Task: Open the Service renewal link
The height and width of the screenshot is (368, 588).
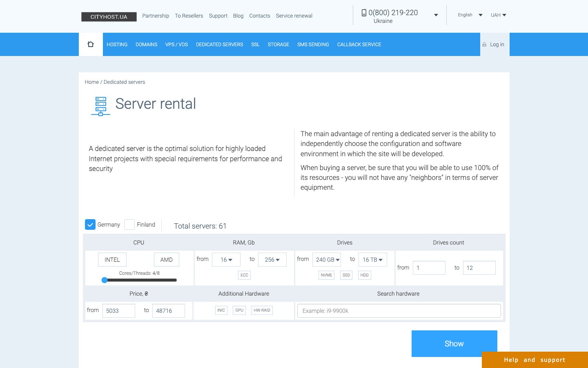Action: 294,16
